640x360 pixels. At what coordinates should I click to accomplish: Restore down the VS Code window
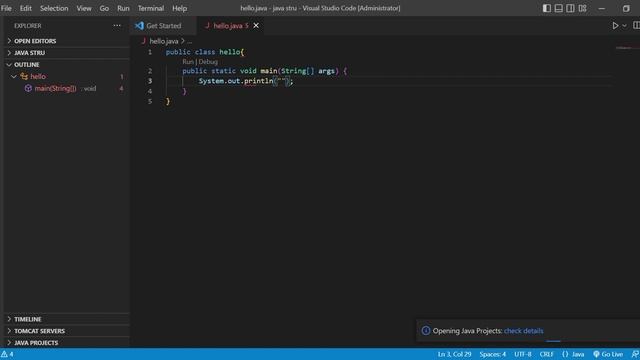[x=626, y=8]
